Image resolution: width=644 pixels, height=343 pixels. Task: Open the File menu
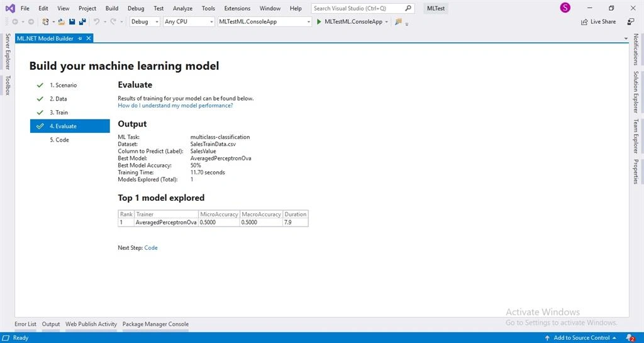coord(25,8)
